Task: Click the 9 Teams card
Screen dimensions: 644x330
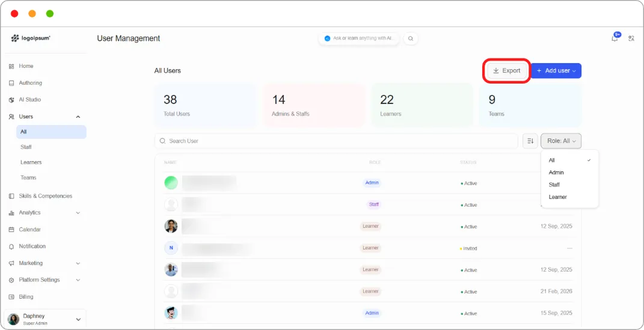Action: click(x=530, y=105)
